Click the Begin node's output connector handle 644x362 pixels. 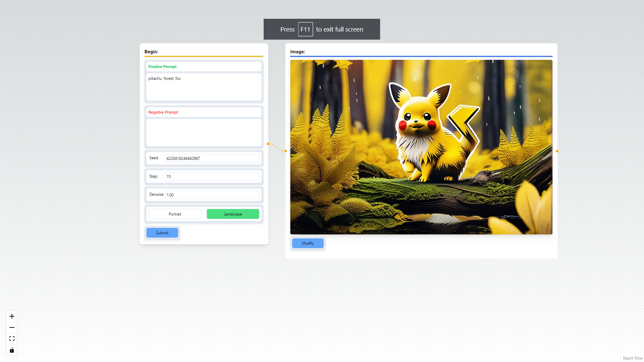(x=268, y=144)
